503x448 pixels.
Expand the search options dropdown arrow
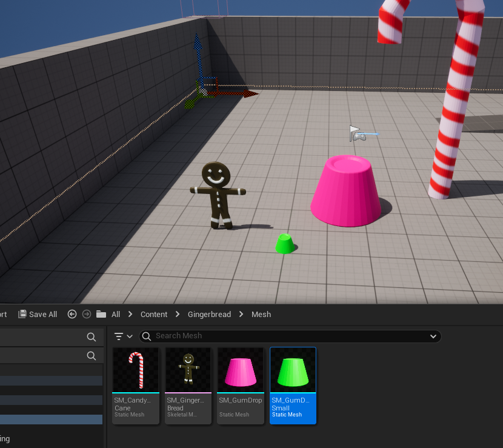[433, 336]
